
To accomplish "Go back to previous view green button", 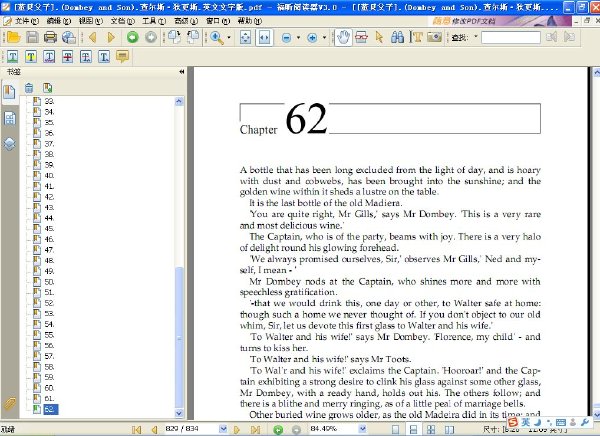I will click(x=132, y=37).
